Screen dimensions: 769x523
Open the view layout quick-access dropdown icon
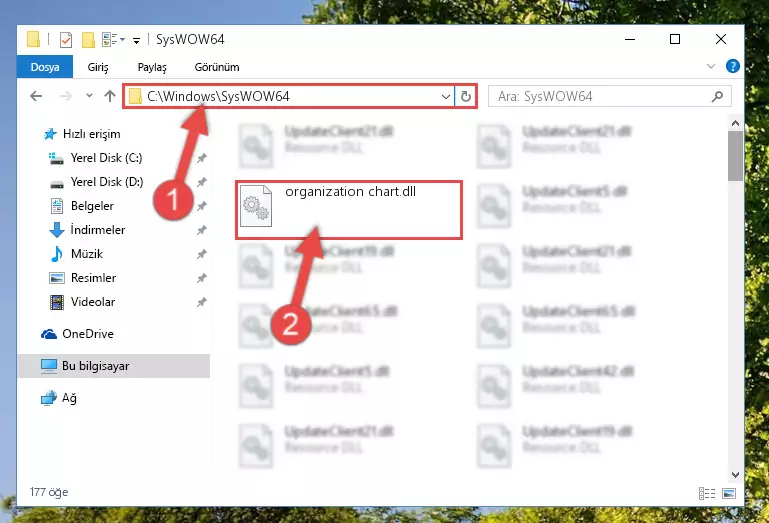tap(113, 39)
